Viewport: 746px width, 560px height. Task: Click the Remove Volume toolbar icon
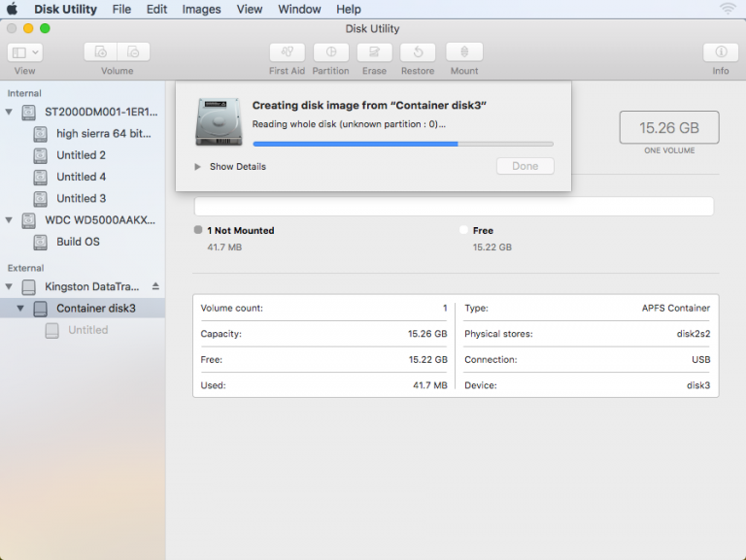click(x=134, y=51)
